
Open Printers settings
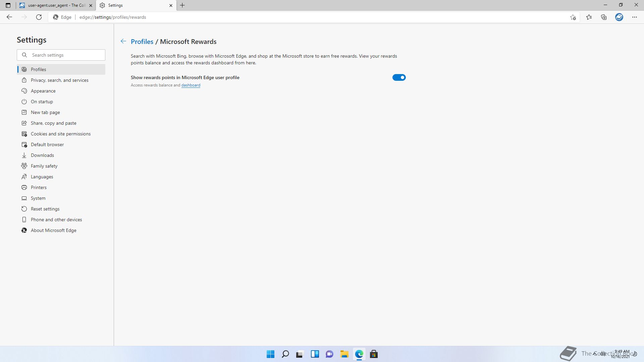tap(61, 187)
